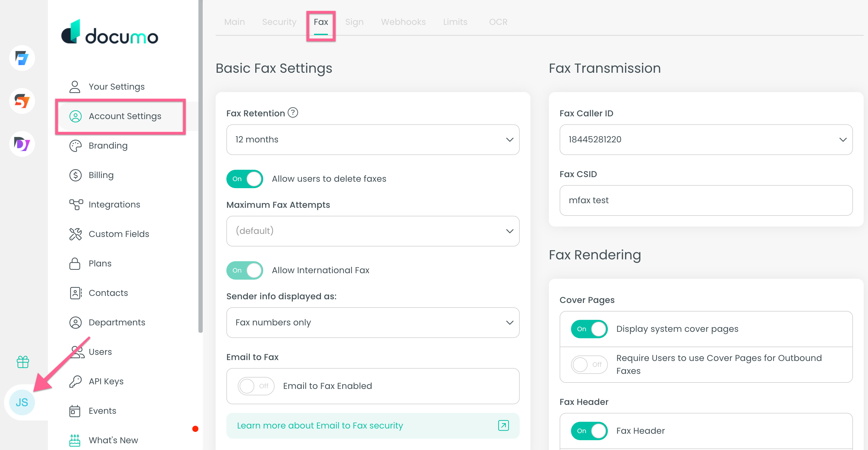Image resolution: width=868 pixels, height=450 pixels.
Task: Click the Custom Fields tools icon
Action: click(x=75, y=233)
